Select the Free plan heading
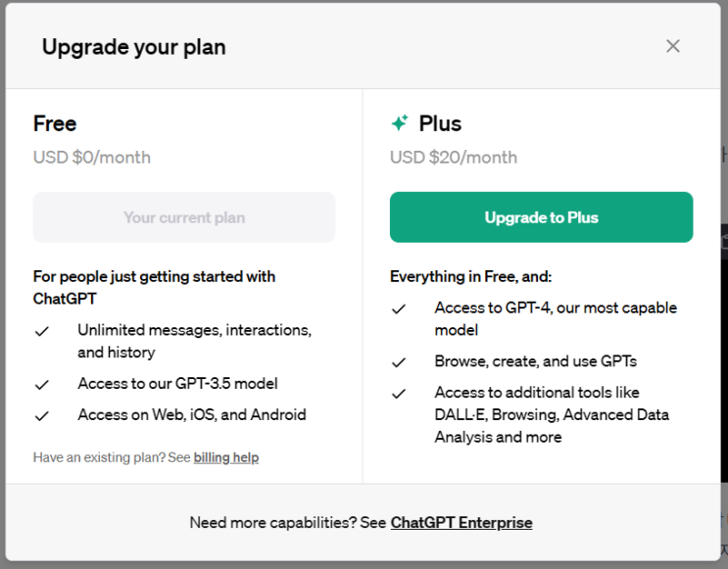Viewport: 728px width, 569px height. [x=55, y=123]
